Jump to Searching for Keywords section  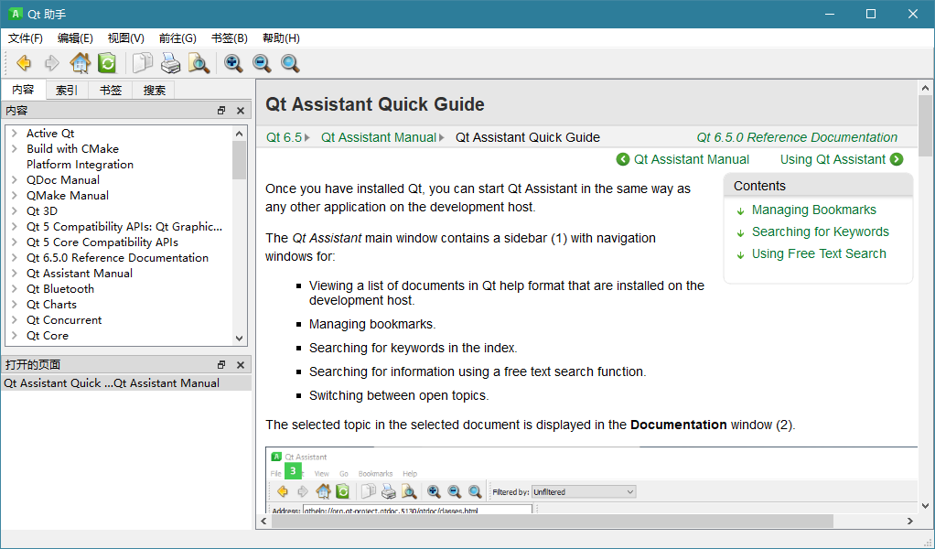coord(820,232)
